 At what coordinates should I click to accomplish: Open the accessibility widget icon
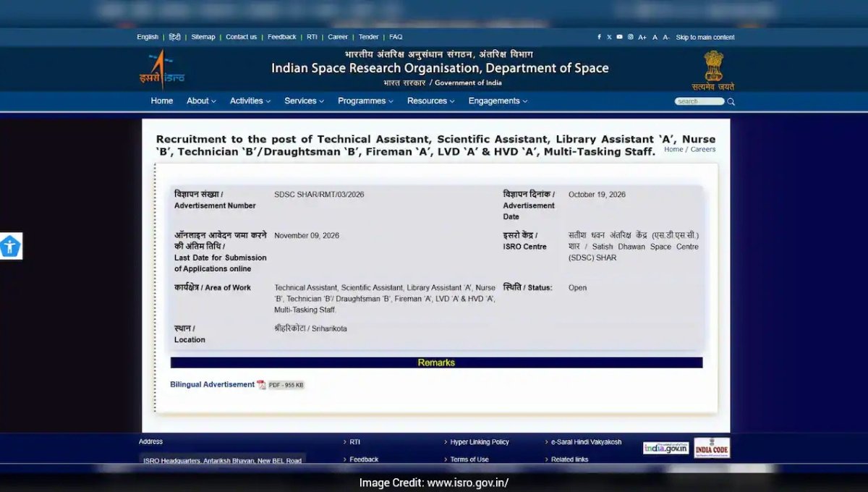point(10,246)
